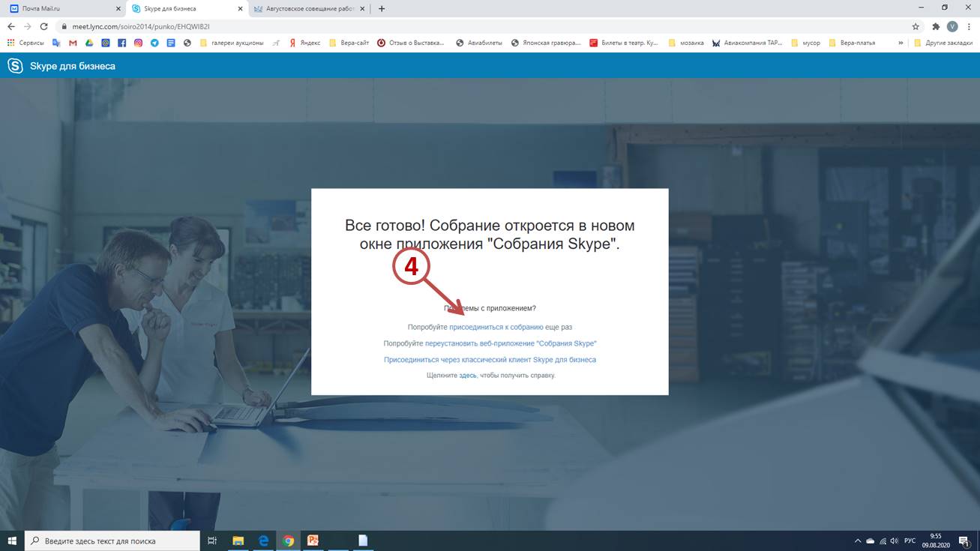Open PowerPoint from the taskbar
This screenshot has height=551, width=980.
point(313,541)
